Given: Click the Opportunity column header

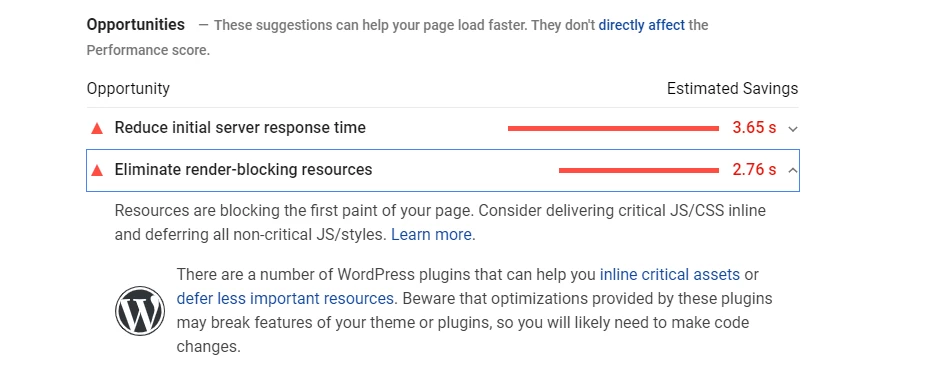Looking at the screenshot, I should (128, 89).
